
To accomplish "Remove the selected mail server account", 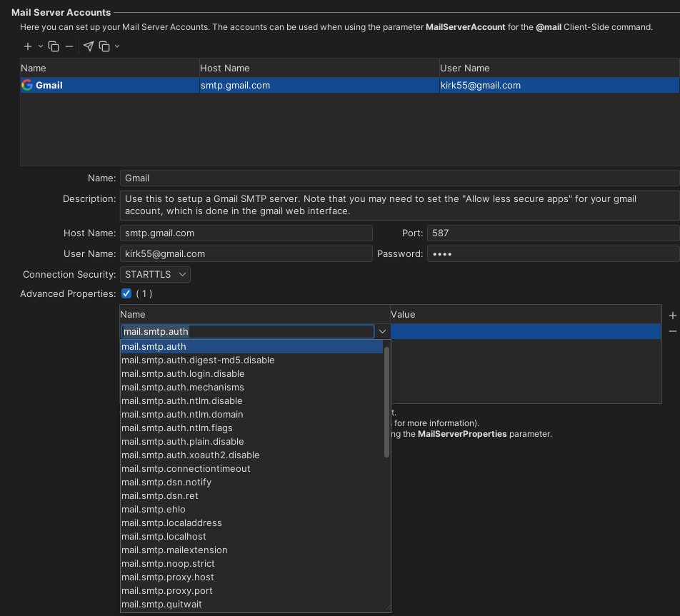I will click(x=69, y=46).
